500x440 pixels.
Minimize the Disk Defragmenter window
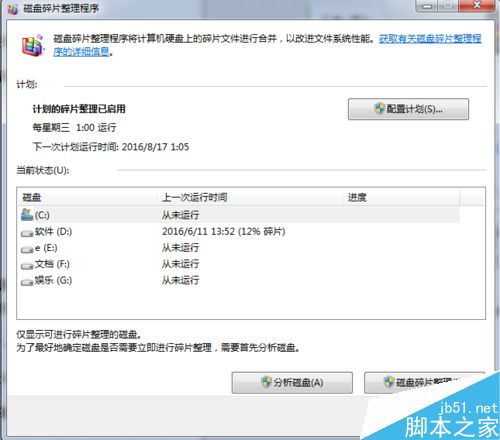point(427,6)
